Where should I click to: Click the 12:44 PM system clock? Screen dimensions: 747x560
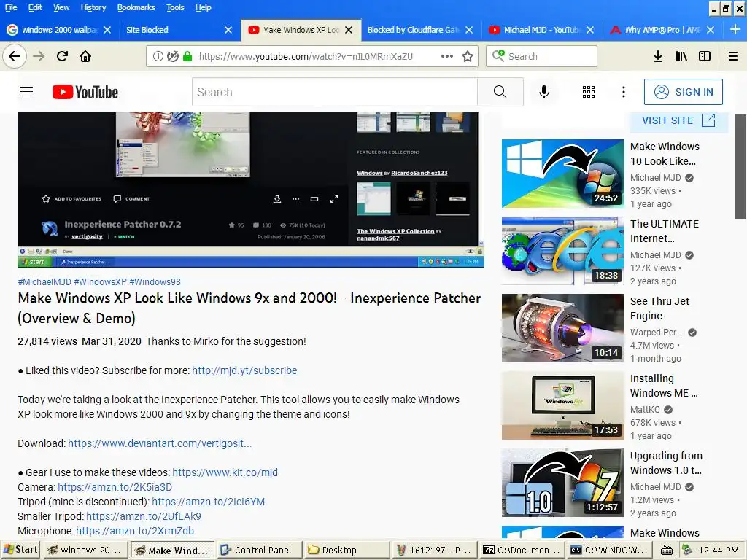coord(719,551)
